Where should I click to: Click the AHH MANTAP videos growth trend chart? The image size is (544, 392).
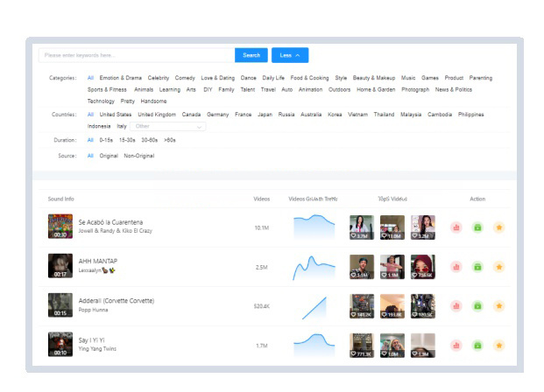(314, 266)
